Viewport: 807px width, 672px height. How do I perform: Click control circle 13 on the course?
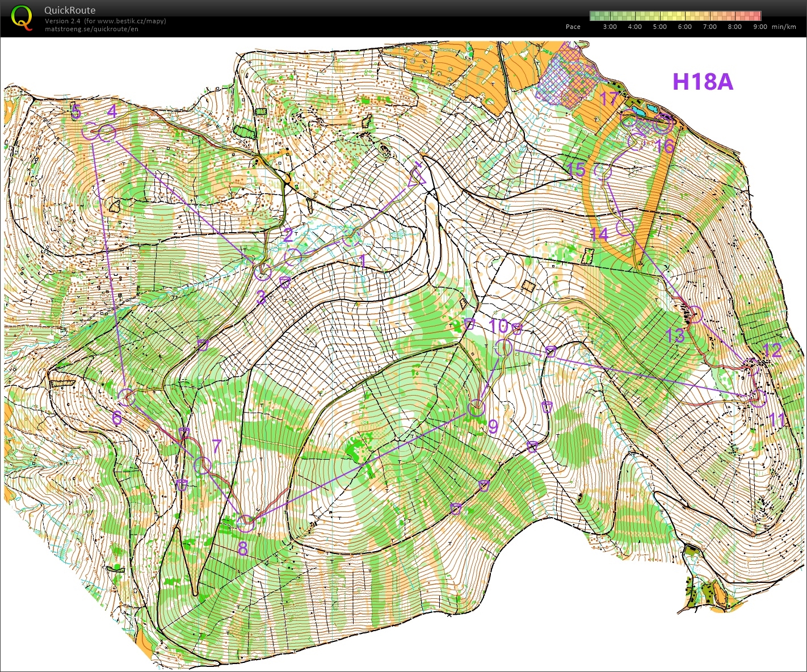694,314
